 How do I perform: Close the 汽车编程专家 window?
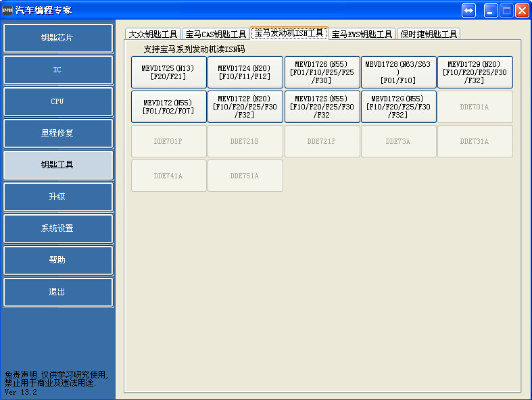pyautogui.click(x=522, y=11)
